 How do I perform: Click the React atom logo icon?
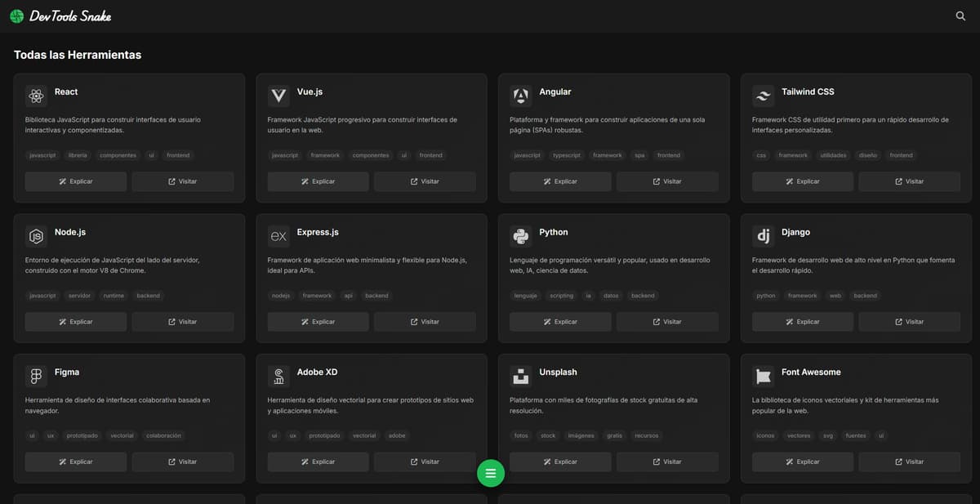coord(36,96)
